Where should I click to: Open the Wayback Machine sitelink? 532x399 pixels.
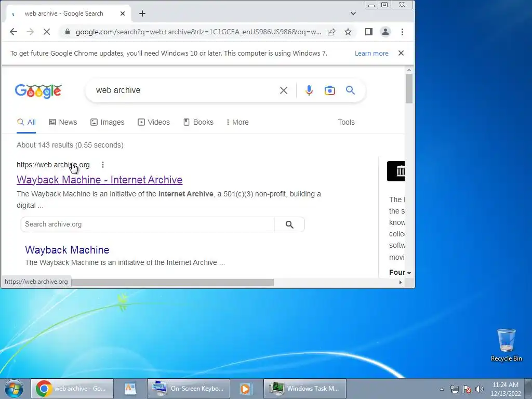click(x=67, y=250)
